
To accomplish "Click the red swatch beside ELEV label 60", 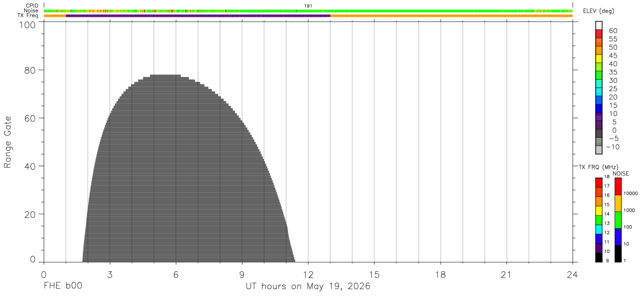I will [x=599, y=34].
